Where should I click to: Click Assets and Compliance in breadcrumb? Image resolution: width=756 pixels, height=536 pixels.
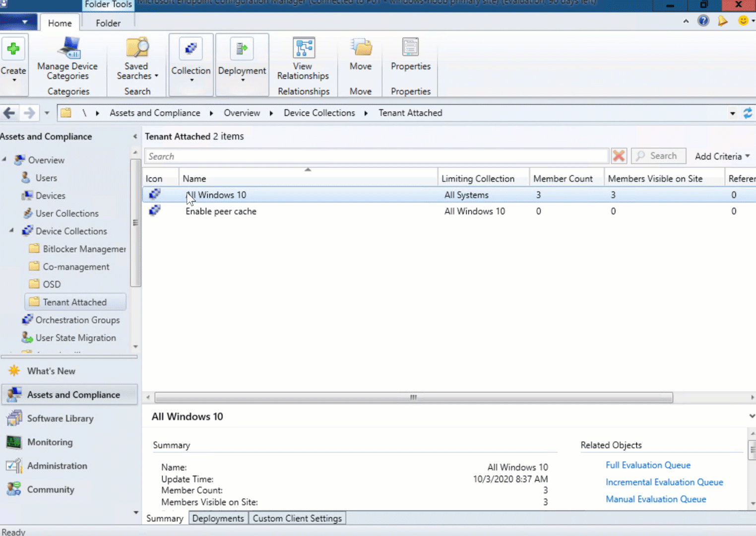(155, 113)
